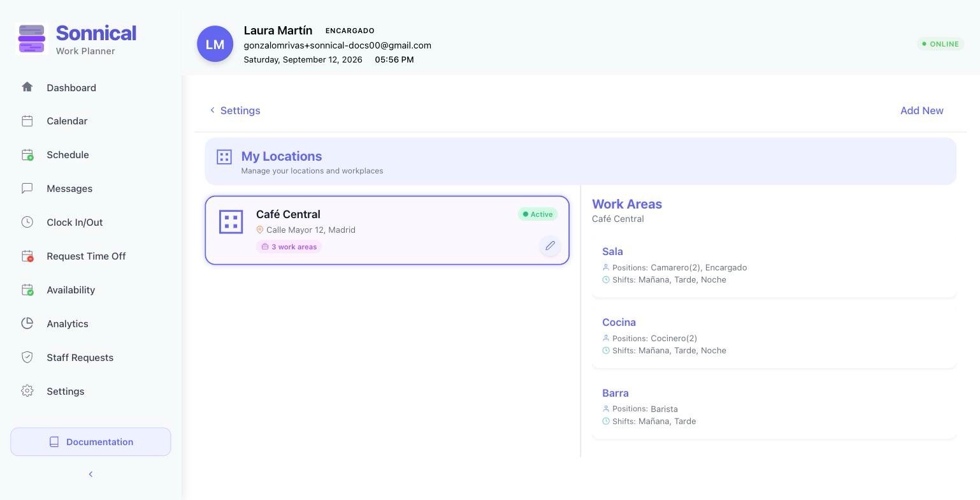Viewport: 980px width, 500px height.
Task: Click the Schedule icon in sidebar
Action: point(27,154)
